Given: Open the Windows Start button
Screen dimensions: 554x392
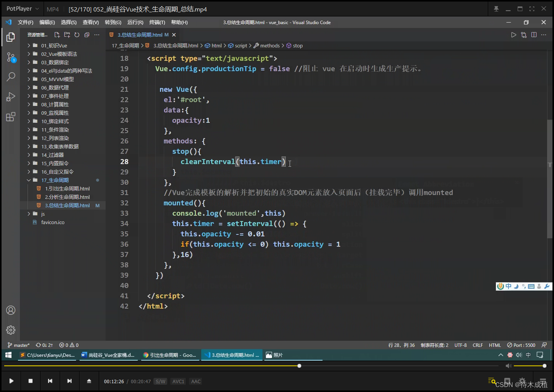Looking at the screenshot, I should [8, 355].
